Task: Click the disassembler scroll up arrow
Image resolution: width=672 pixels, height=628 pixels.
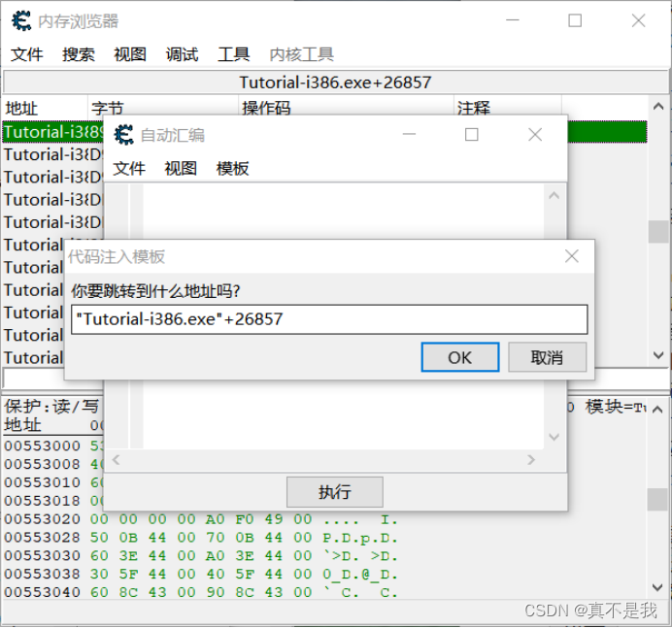Action: point(658,106)
